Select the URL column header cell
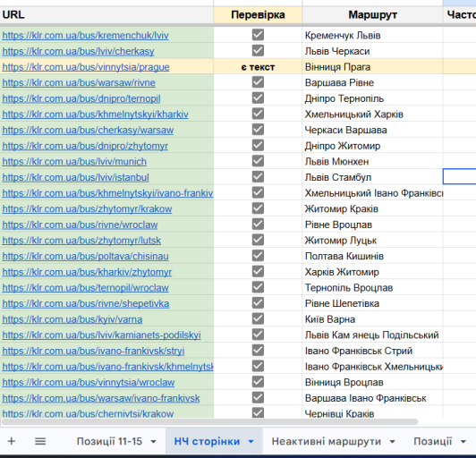Viewport: 476px width, 458px height. 106,15
